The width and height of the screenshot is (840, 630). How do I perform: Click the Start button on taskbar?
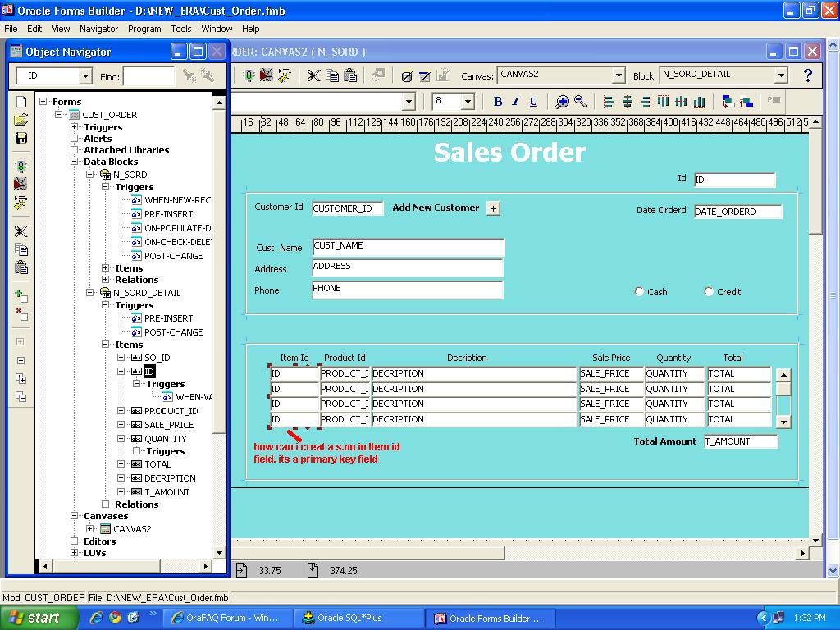click(x=39, y=618)
